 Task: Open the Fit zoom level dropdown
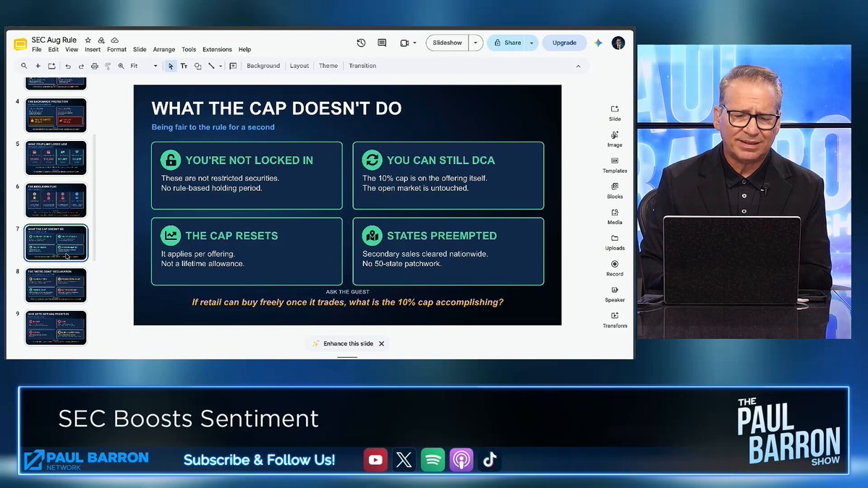tap(144, 66)
